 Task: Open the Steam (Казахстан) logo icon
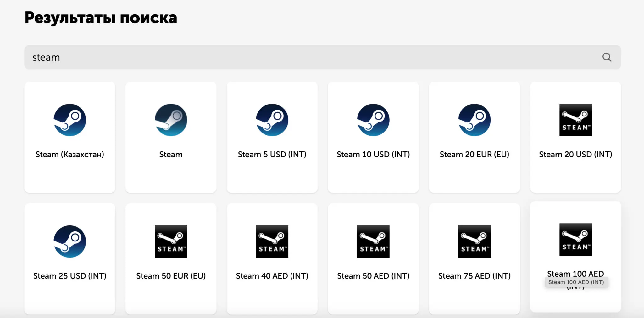70,120
